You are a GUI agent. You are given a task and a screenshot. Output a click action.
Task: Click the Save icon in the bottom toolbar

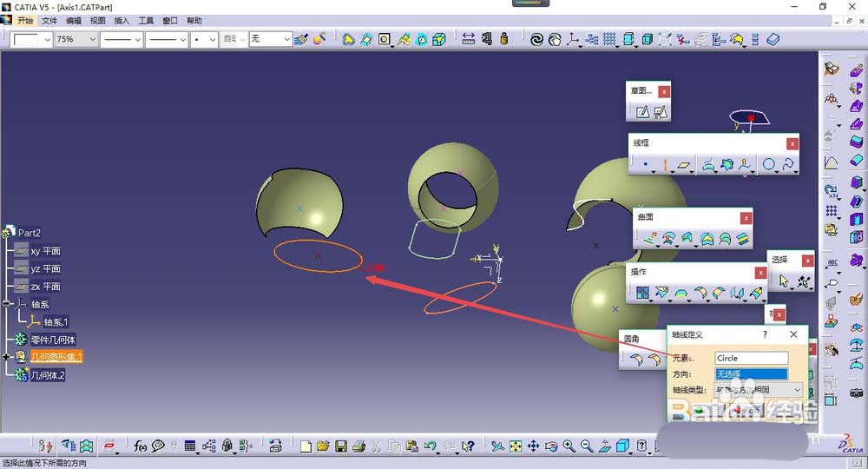click(341, 446)
